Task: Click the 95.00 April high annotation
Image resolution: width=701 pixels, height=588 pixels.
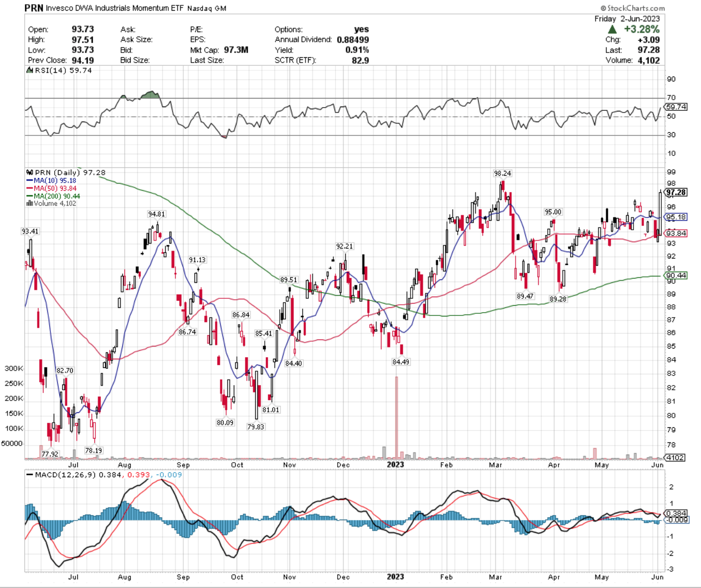Action: click(553, 212)
